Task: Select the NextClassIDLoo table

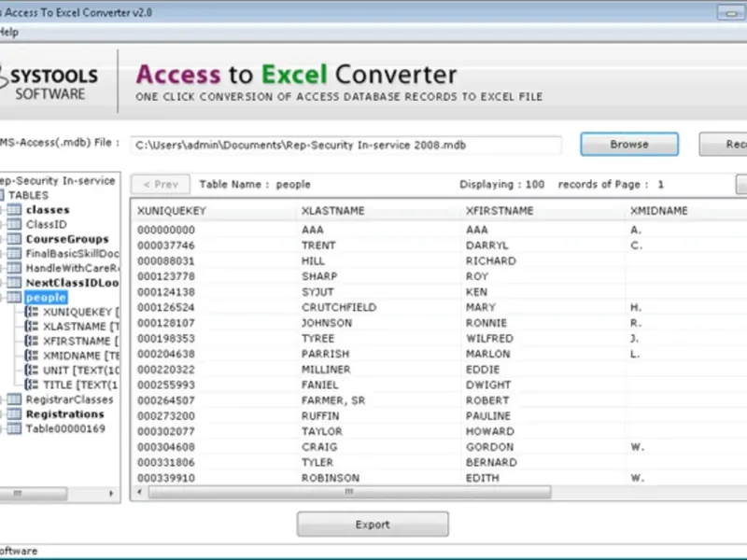Action: (x=73, y=283)
